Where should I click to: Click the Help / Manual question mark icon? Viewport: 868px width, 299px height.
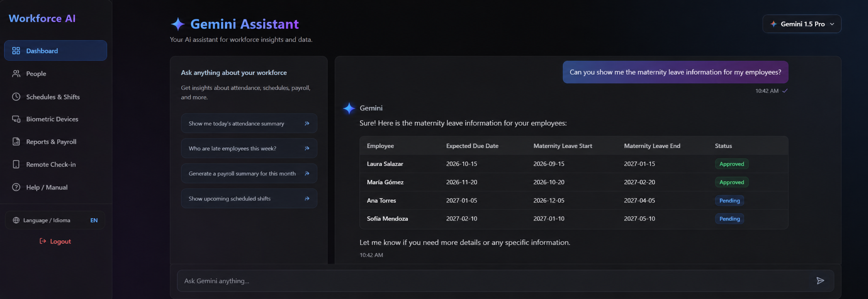16,187
